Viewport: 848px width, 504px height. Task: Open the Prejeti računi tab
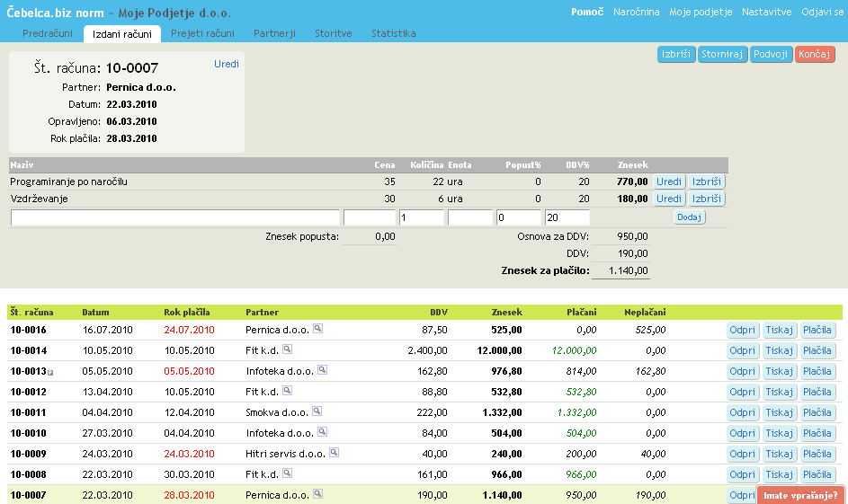[x=202, y=33]
